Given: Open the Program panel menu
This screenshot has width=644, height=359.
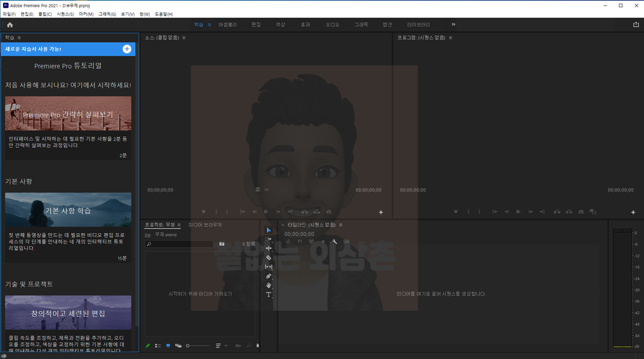Looking at the screenshot, I should [x=450, y=38].
